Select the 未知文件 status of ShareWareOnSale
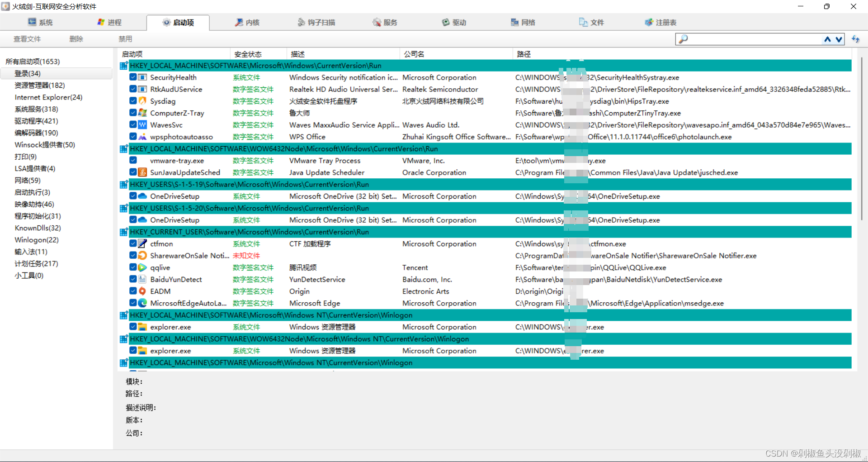This screenshot has width=868, height=462. (246, 256)
